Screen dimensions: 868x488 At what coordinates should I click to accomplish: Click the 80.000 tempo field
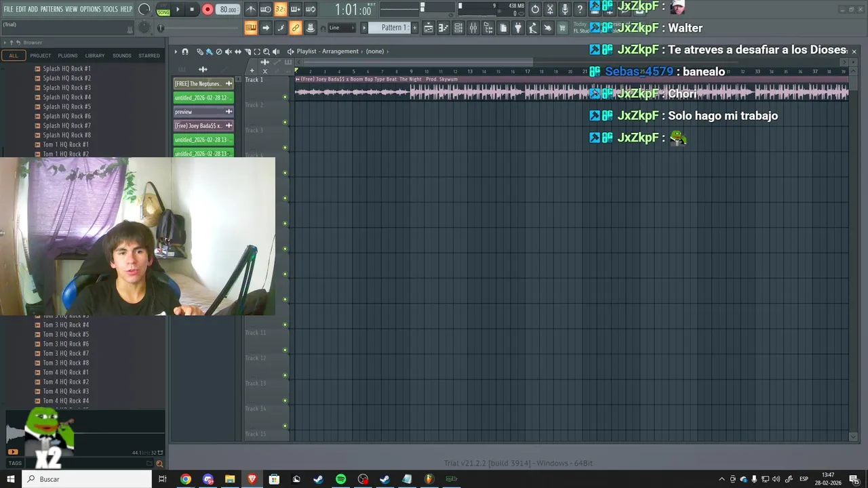point(228,9)
